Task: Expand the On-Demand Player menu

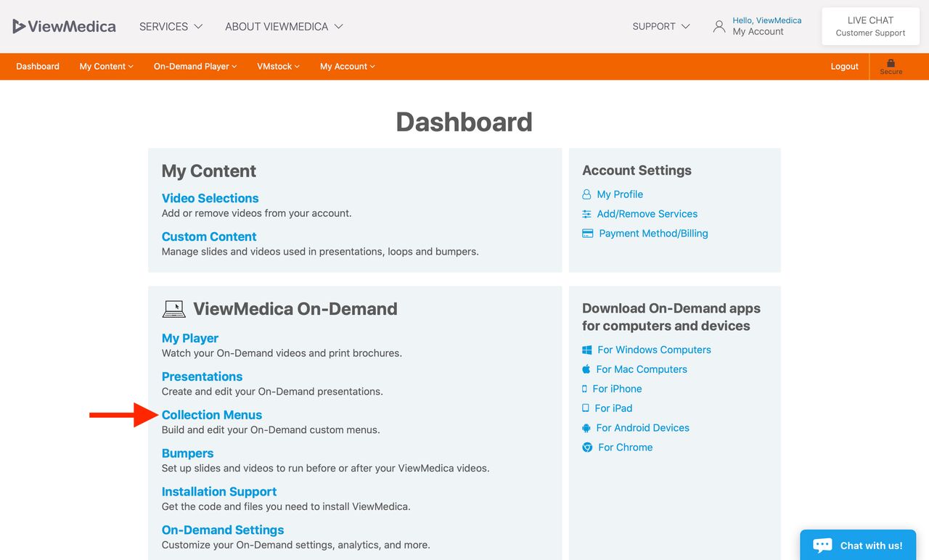Action: (195, 67)
